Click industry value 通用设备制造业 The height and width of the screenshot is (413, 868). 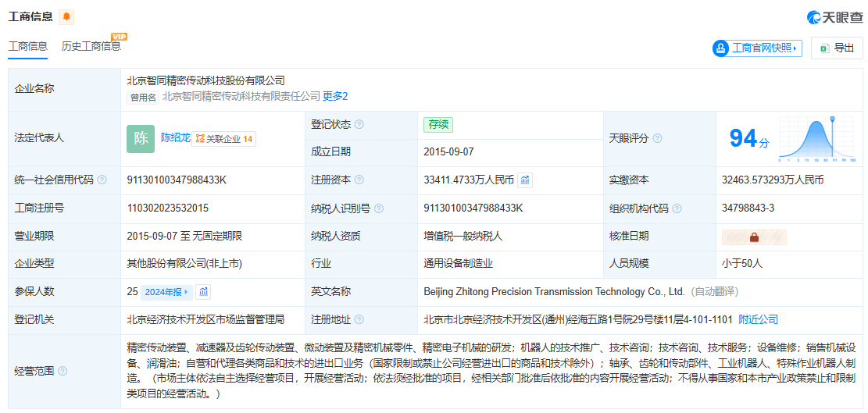[x=458, y=264]
